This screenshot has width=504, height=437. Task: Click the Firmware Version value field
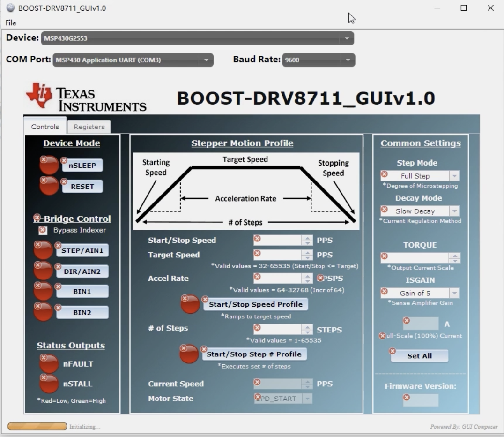click(421, 400)
